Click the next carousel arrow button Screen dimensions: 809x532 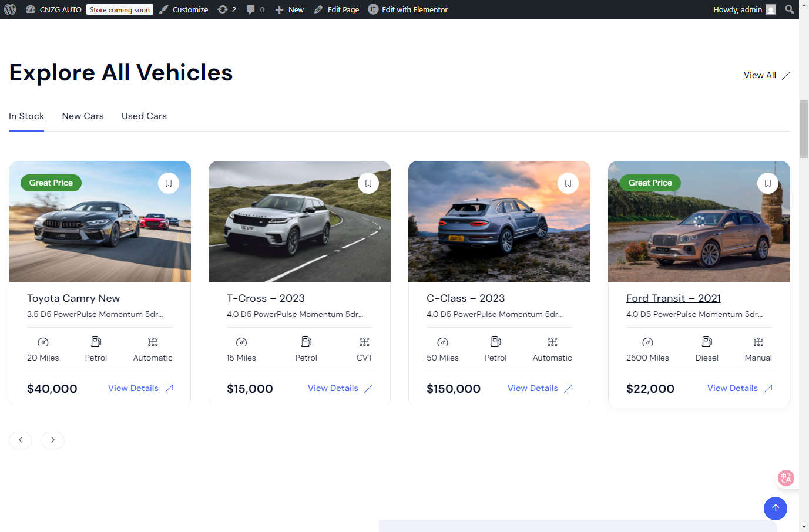53,440
